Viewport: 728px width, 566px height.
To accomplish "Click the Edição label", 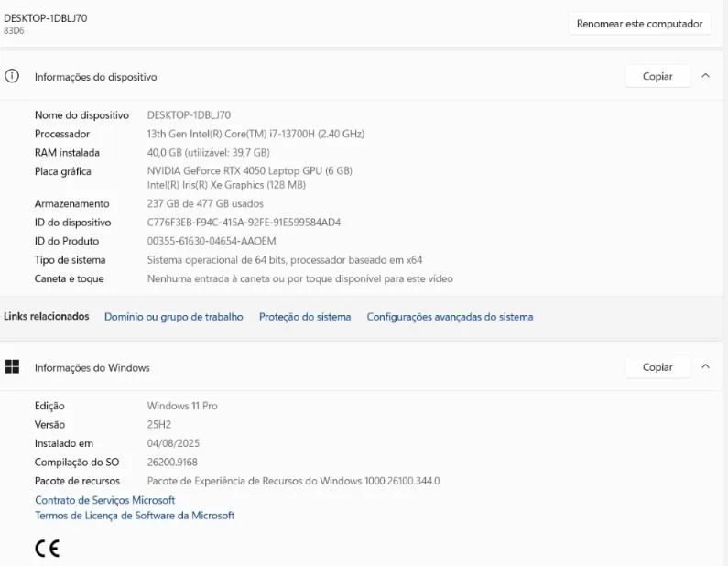I will tap(49, 406).
